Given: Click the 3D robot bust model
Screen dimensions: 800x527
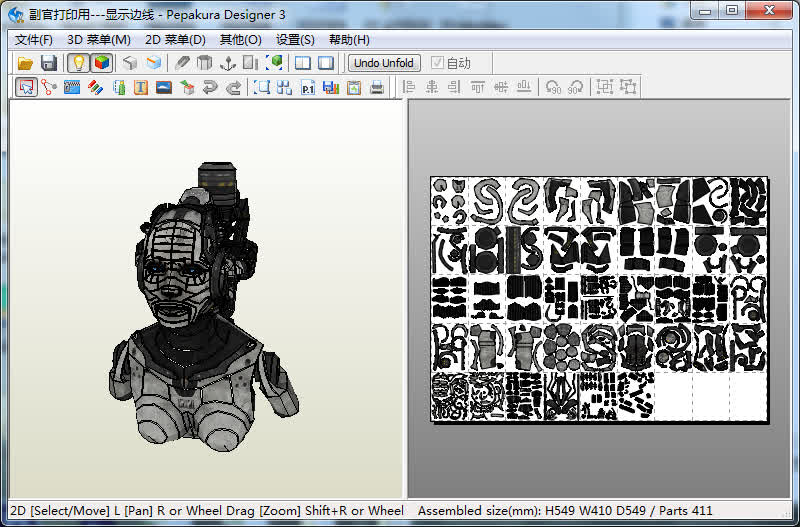Looking at the screenshot, I should click(204, 308).
